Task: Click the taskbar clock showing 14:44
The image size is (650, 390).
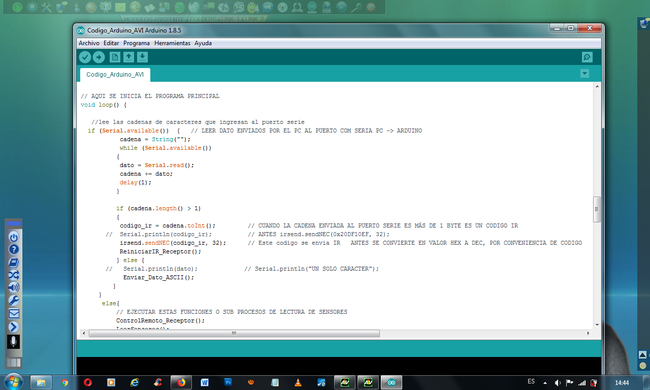Action: 622,383
